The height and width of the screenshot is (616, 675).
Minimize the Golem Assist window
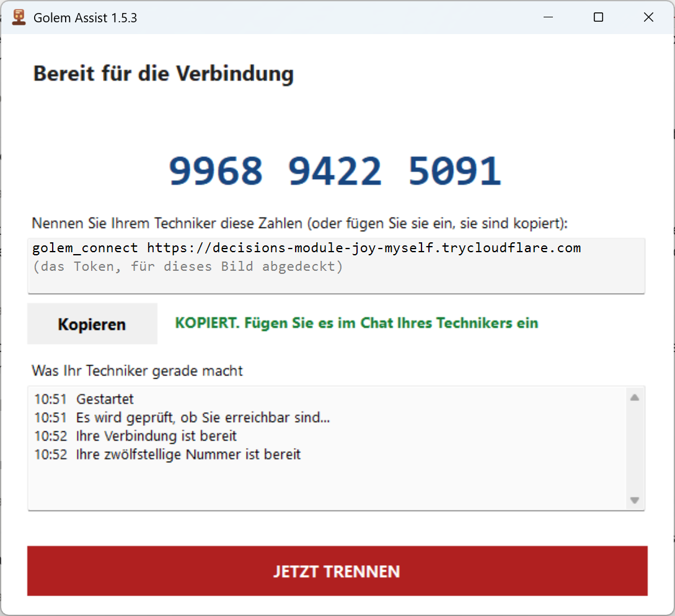[x=548, y=17]
